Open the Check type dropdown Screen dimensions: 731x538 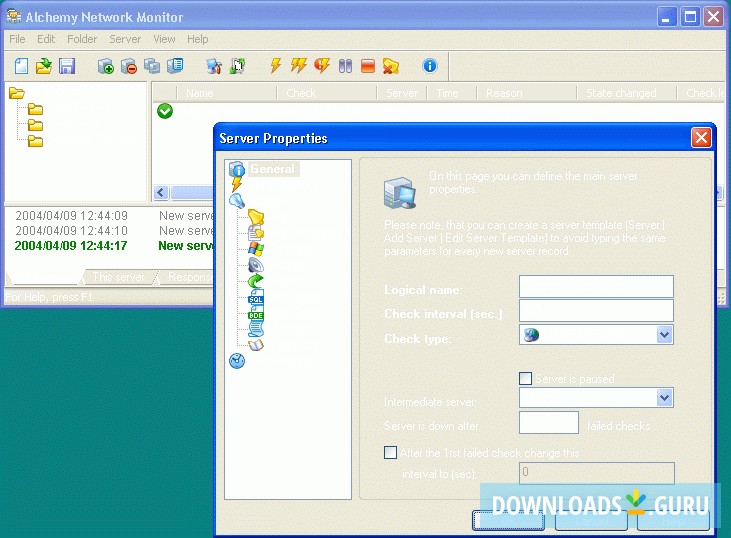click(664, 334)
